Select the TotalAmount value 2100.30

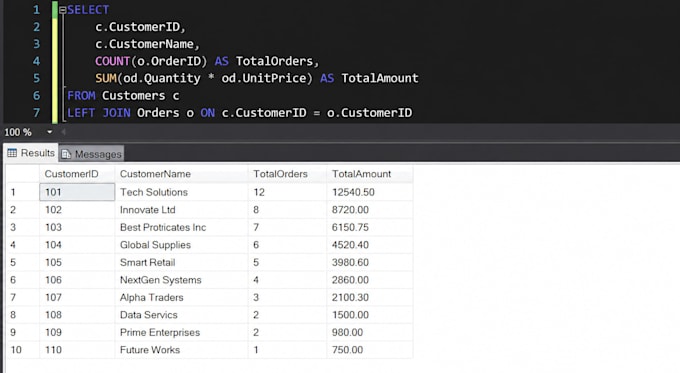click(x=369, y=298)
